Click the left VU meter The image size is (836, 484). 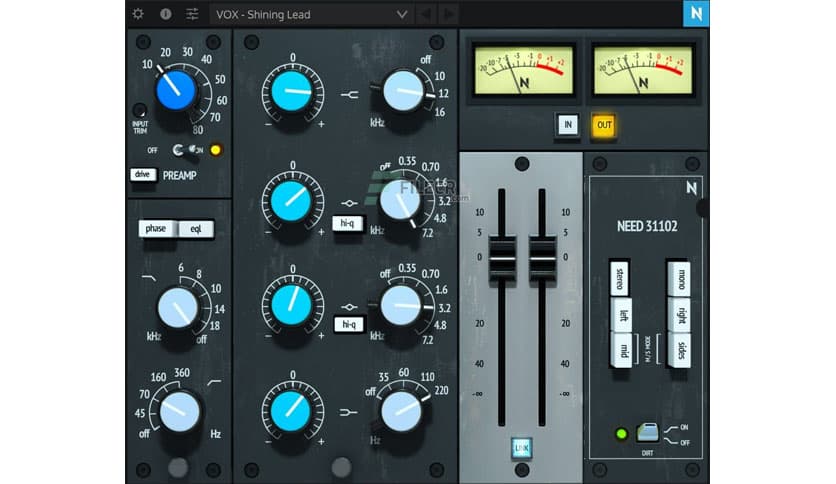click(524, 70)
